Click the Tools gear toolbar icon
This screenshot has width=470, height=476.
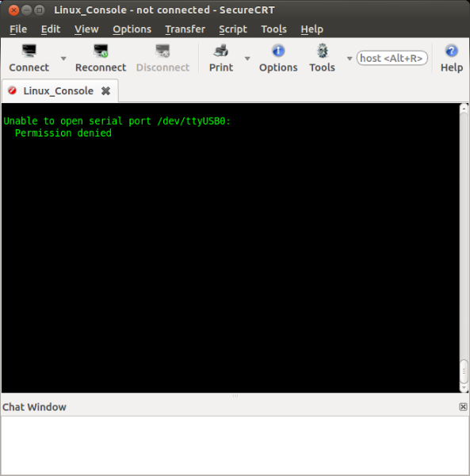[x=323, y=51]
